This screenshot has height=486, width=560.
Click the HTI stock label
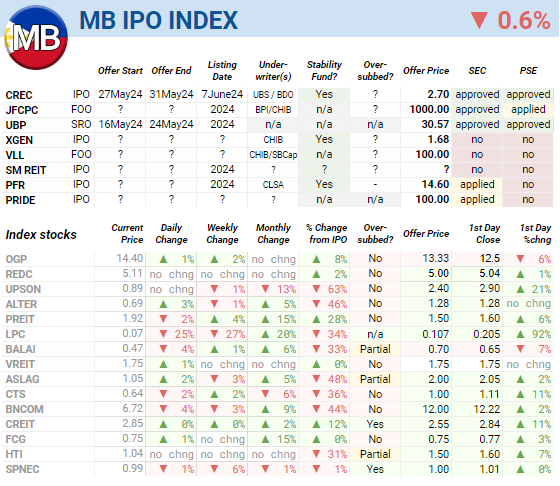14,454
